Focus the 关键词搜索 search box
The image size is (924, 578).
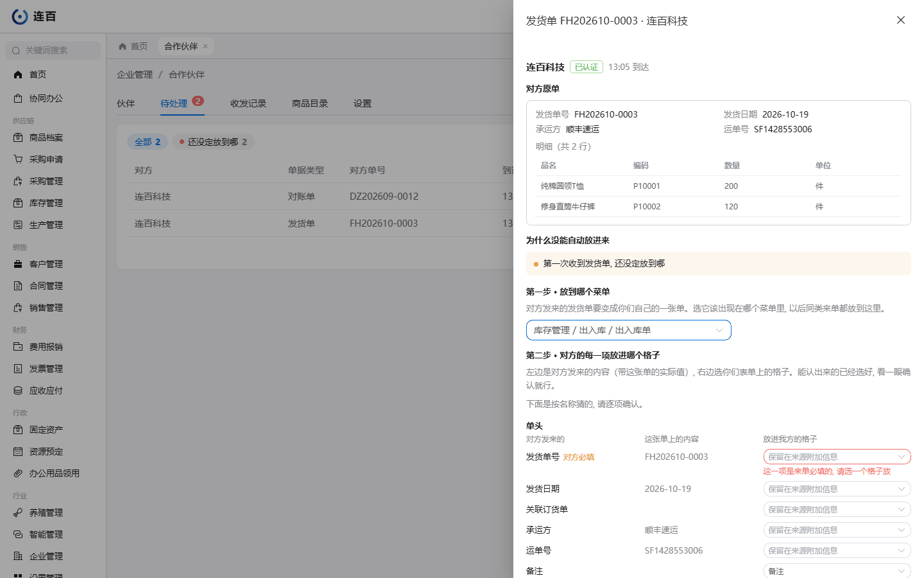coord(53,50)
